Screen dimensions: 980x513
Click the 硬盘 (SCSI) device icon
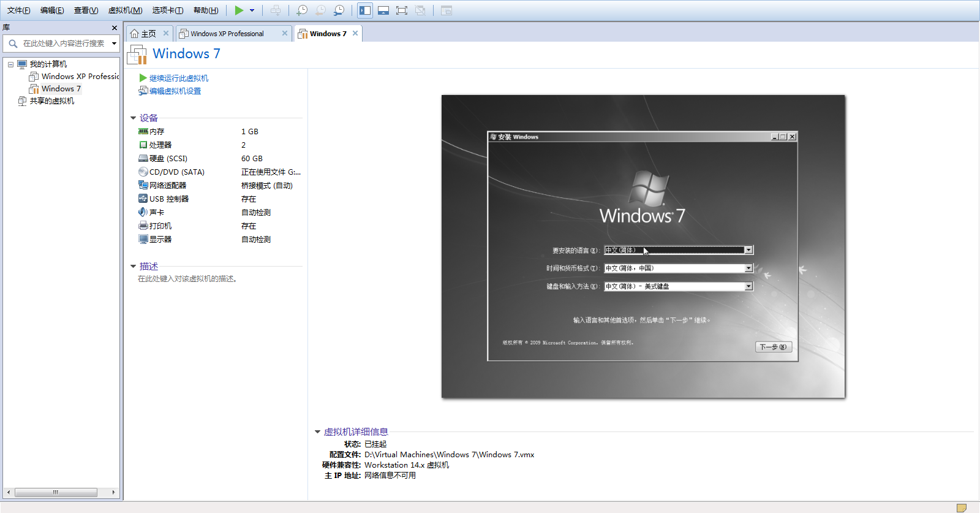click(143, 159)
